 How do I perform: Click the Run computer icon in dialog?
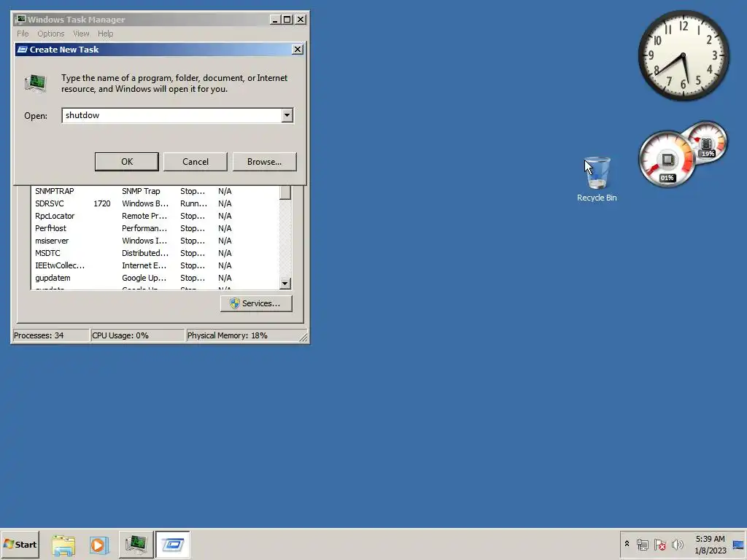(36, 83)
